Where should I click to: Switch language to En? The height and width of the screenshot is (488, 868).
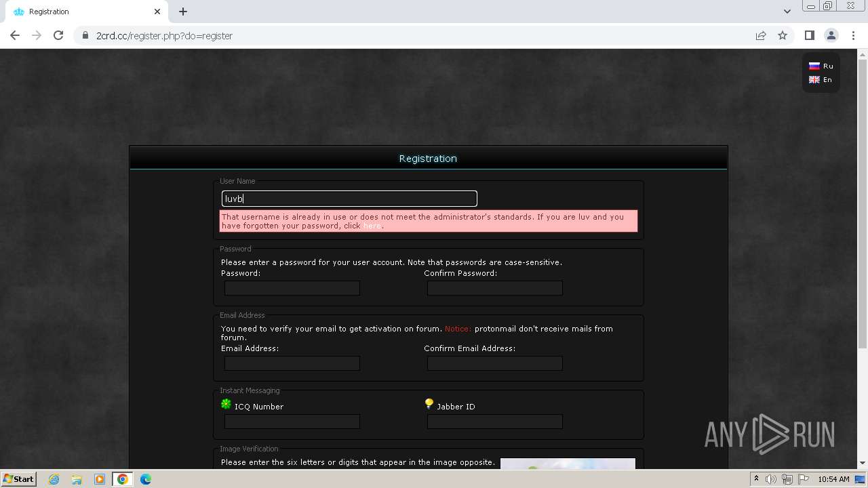[827, 79]
